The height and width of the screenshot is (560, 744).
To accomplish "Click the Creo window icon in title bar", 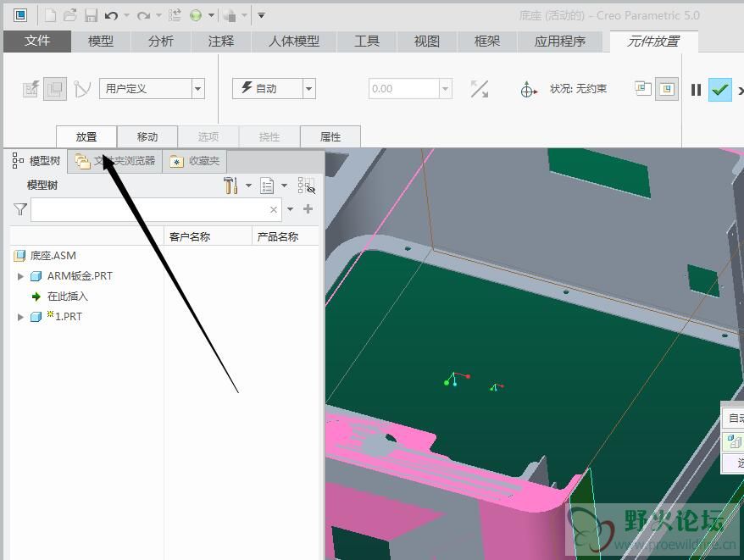I will click(x=20, y=15).
